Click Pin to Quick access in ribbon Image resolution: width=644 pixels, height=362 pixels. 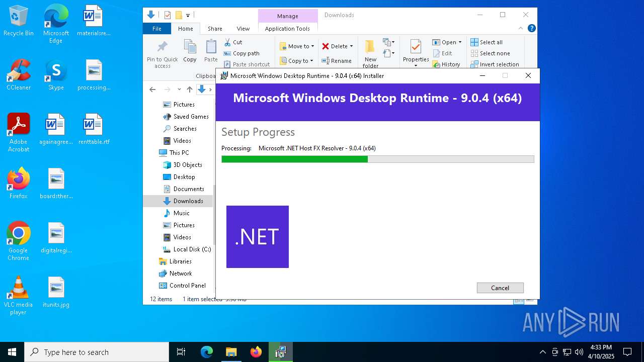162,54
